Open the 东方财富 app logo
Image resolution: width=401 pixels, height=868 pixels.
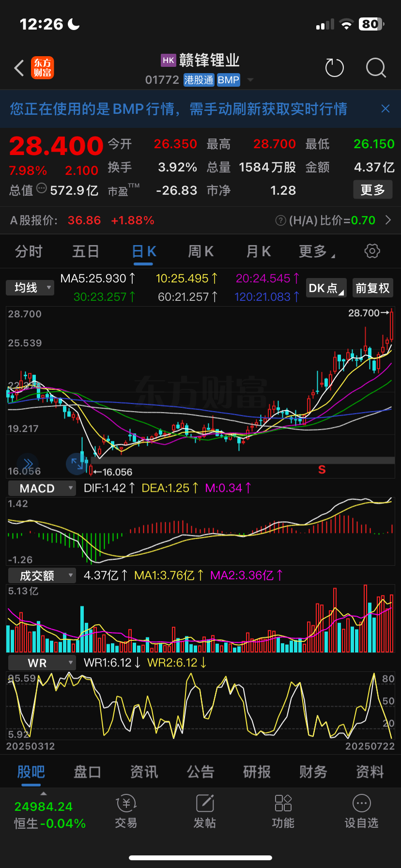(43, 68)
